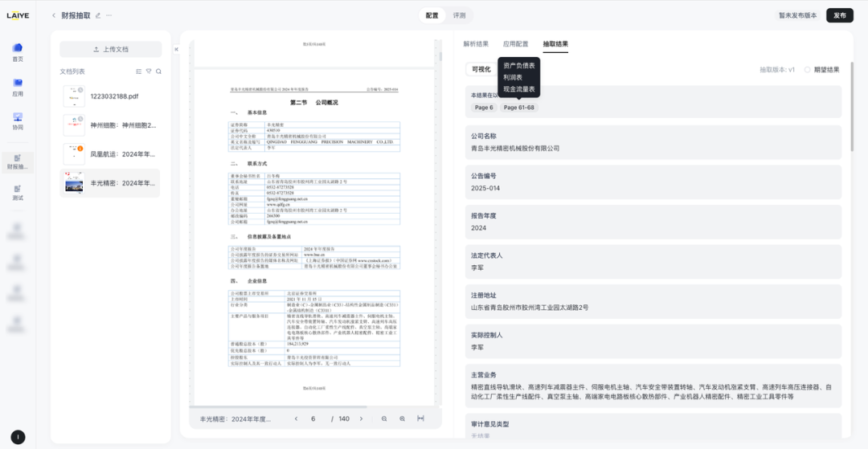This screenshot has width=868, height=449.
Task: Open the 应用 section in sidebar
Action: coord(18,86)
